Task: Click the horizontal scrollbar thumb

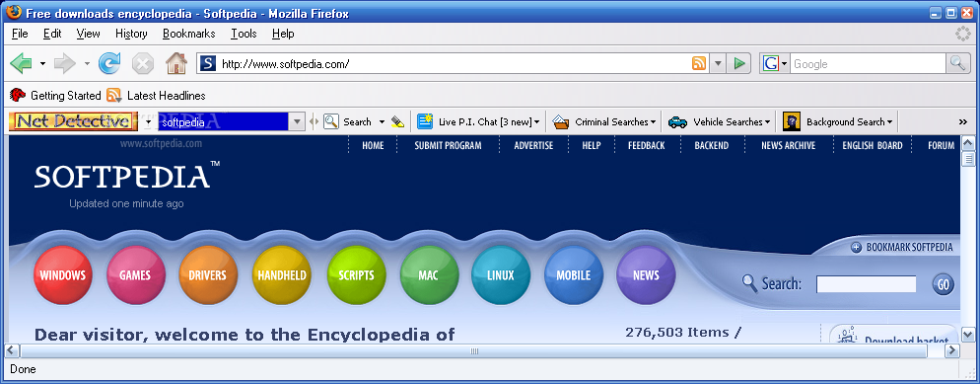Action: click(x=474, y=350)
